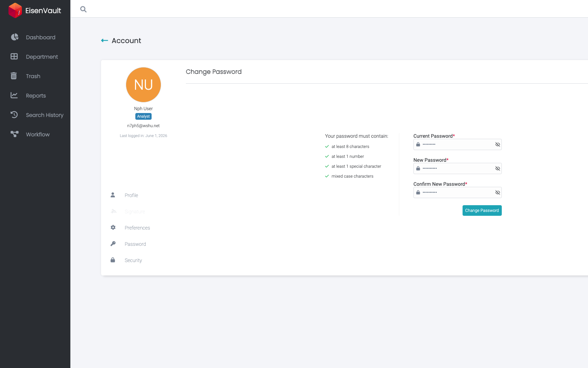Click the Dashboard pie chart icon
588x368 pixels.
click(x=14, y=37)
